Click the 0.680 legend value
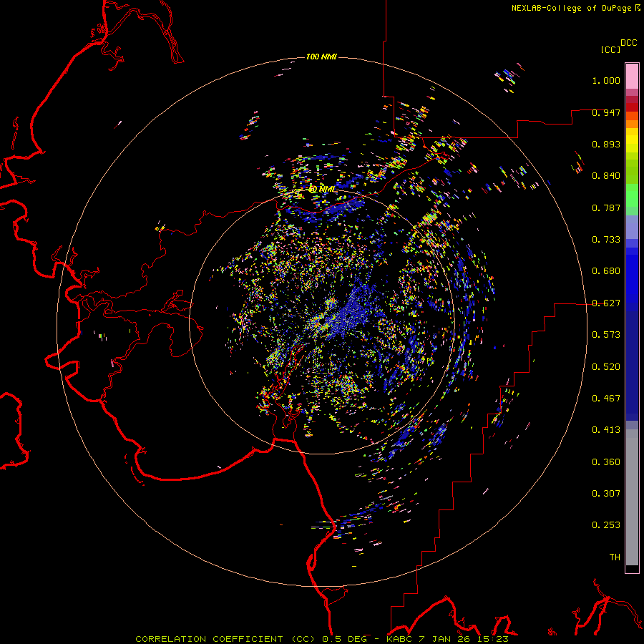Screen dimensions: 644x644 pyautogui.click(x=606, y=271)
